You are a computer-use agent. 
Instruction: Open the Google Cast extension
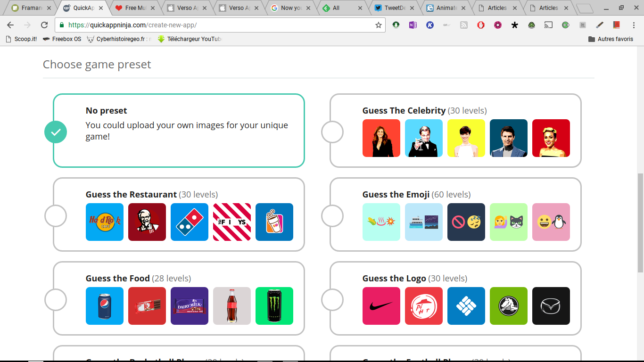[549, 25]
